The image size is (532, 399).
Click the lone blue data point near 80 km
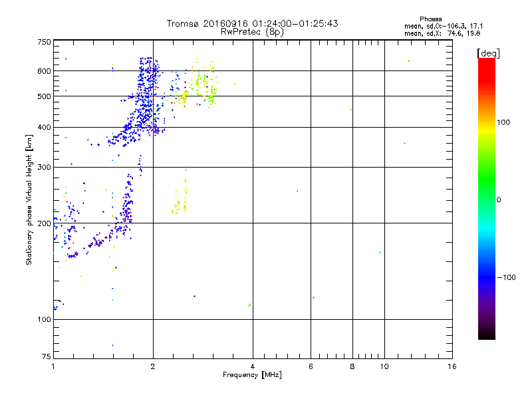click(x=112, y=345)
